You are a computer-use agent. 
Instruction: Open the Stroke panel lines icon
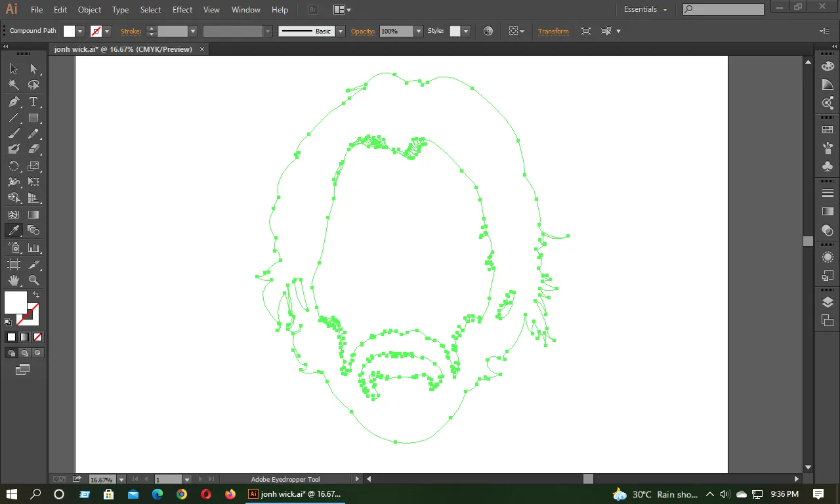(828, 194)
